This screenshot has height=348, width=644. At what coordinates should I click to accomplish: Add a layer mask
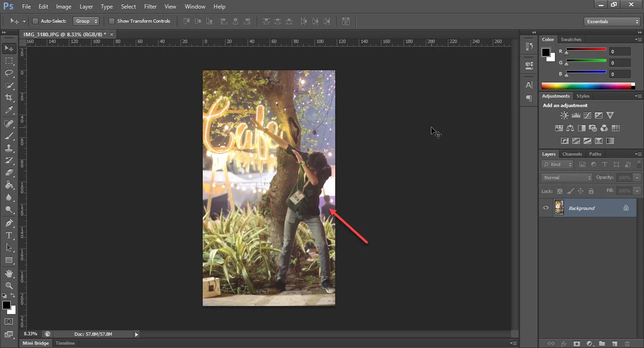[578, 344]
